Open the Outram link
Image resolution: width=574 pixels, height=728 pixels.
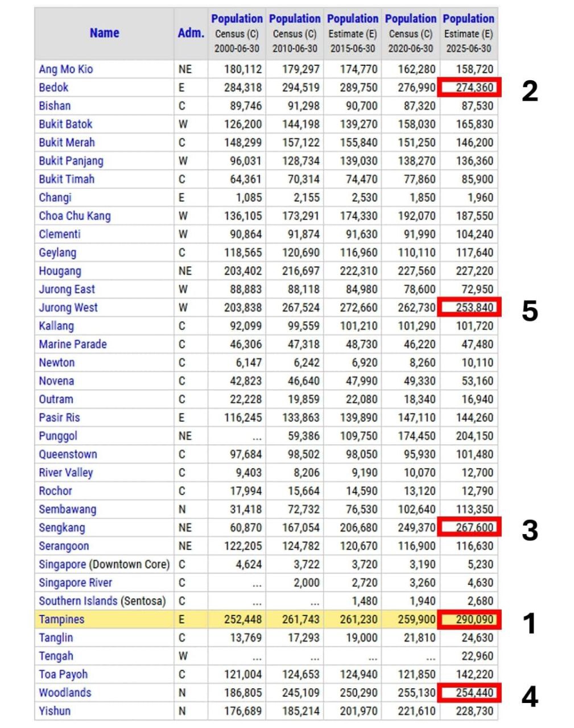(x=56, y=399)
